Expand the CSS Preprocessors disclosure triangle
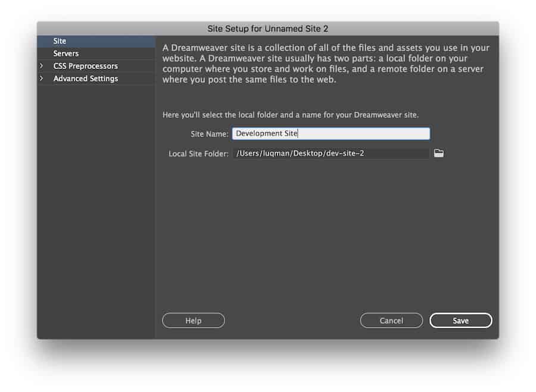The image size is (536, 392). click(x=42, y=65)
